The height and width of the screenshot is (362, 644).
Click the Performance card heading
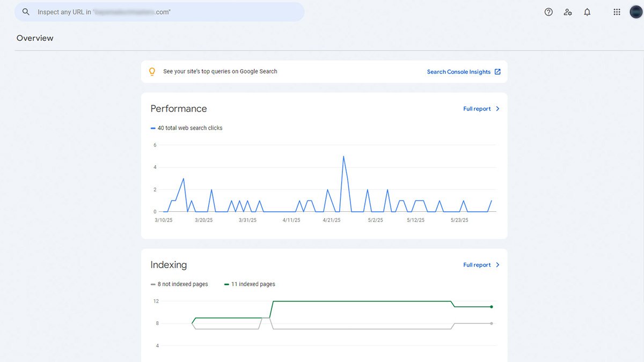(x=178, y=109)
